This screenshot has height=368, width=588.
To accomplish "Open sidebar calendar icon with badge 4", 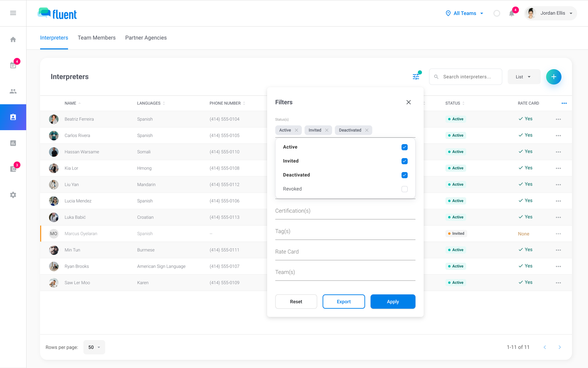I will pyautogui.click(x=13, y=65).
